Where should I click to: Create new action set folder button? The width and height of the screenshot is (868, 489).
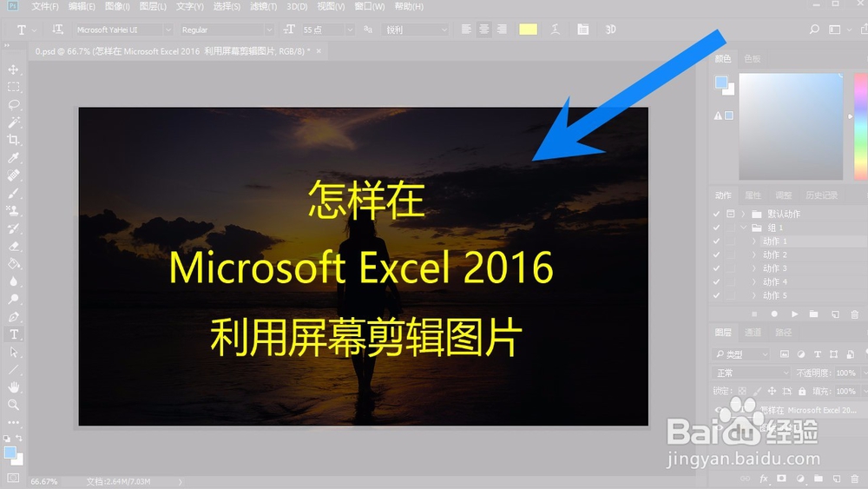point(814,314)
